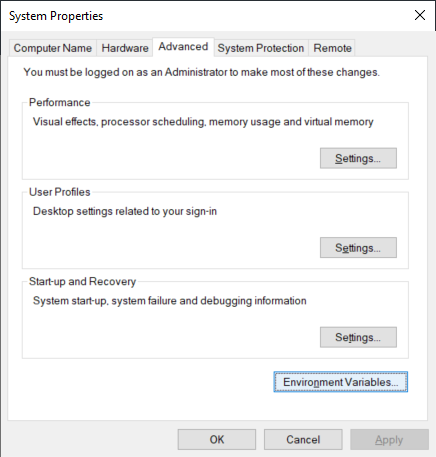Image resolution: width=436 pixels, height=457 pixels.
Task: Open the Hardware tab
Action: pos(125,48)
